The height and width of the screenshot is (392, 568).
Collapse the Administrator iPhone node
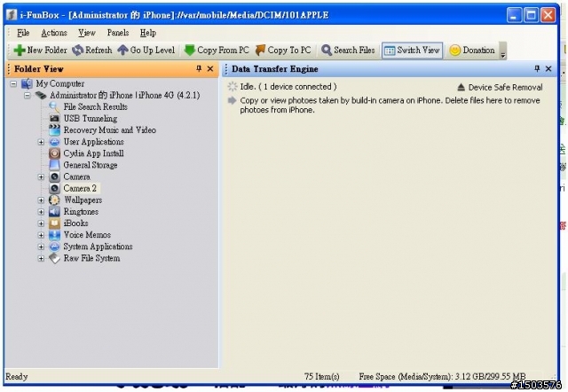tap(28, 96)
